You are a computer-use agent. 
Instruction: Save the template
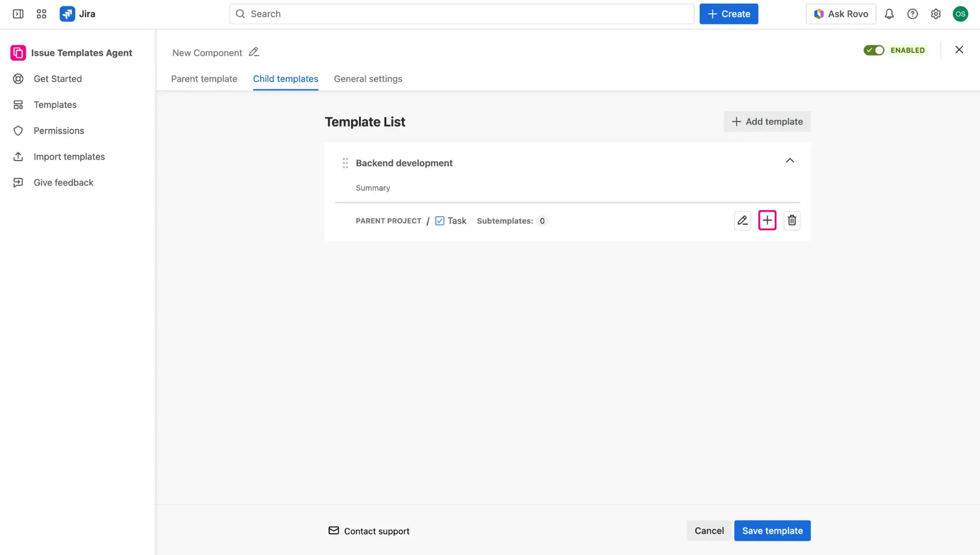pyautogui.click(x=772, y=531)
